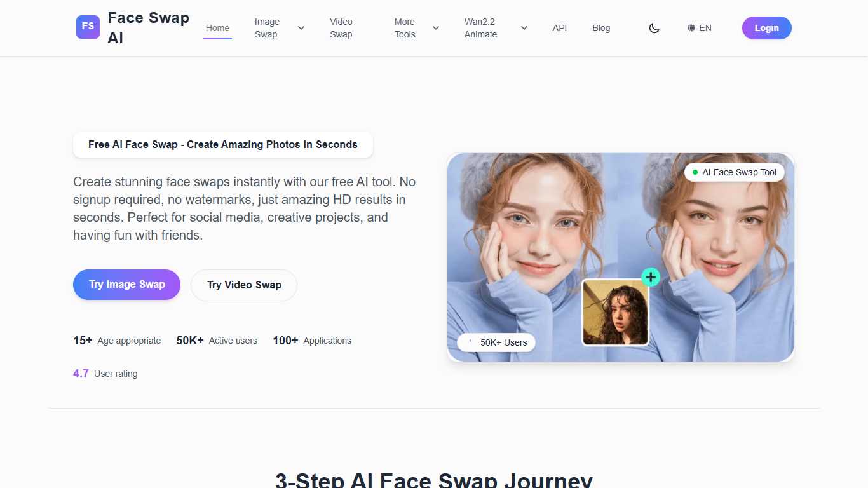Click the users icon in 50K+ Users pill
This screenshot has width=868, height=488.
(x=470, y=342)
